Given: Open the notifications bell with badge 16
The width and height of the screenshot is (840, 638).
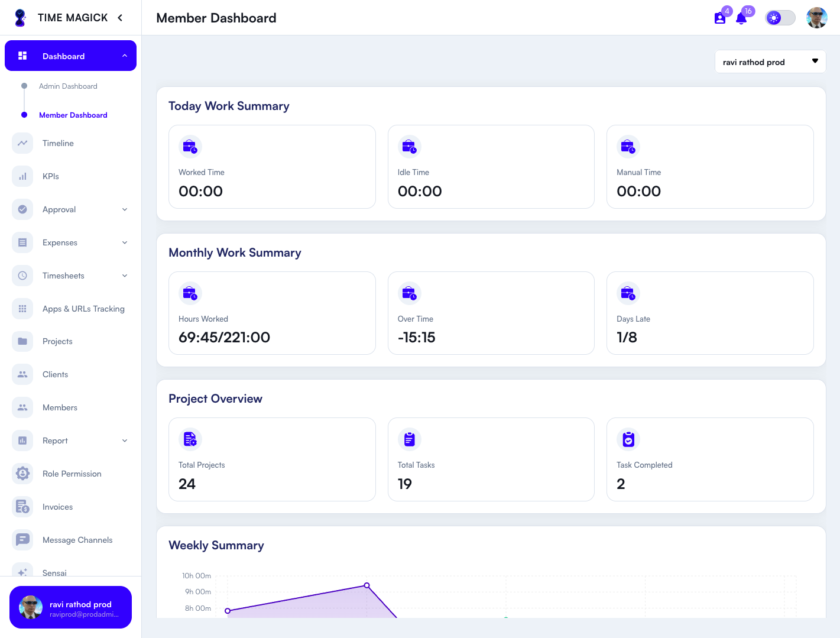Looking at the screenshot, I should pyautogui.click(x=741, y=19).
